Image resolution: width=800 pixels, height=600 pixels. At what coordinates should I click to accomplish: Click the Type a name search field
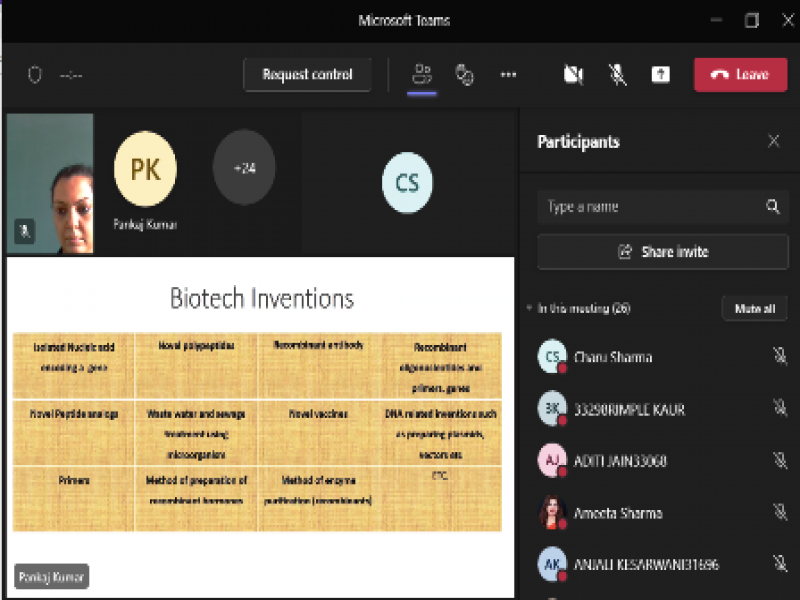[650, 207]
